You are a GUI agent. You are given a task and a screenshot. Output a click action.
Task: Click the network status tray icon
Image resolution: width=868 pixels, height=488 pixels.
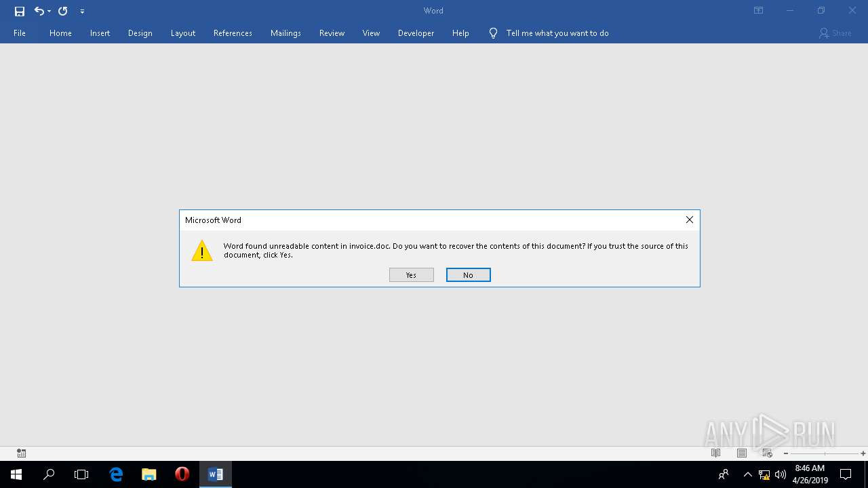click(764, 474)
